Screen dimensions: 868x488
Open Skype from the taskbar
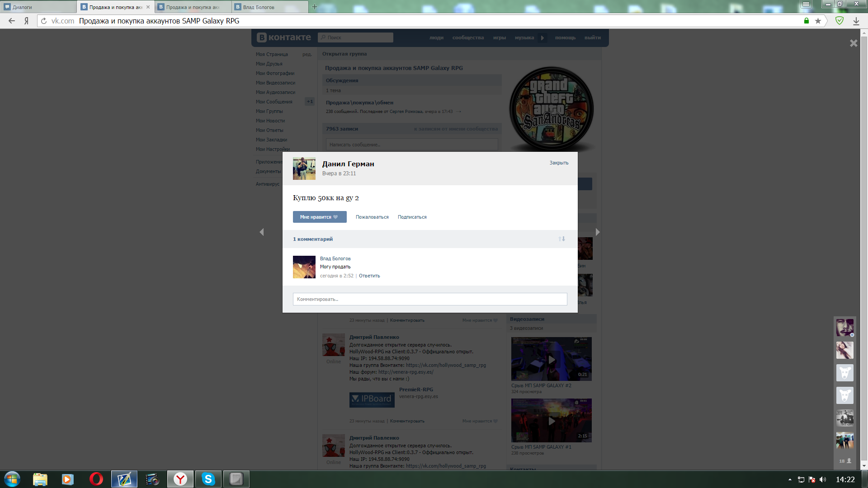pos(208,479)
